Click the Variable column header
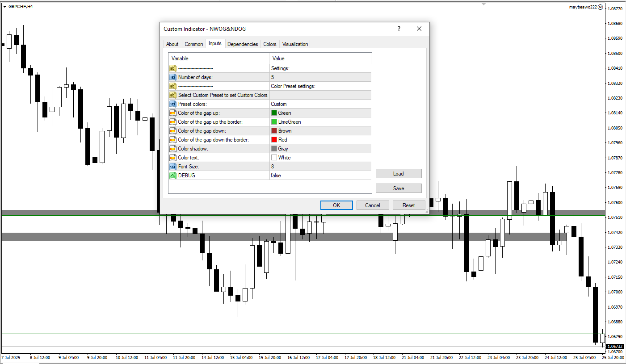 pyautogui.click(x=219, y=59)
